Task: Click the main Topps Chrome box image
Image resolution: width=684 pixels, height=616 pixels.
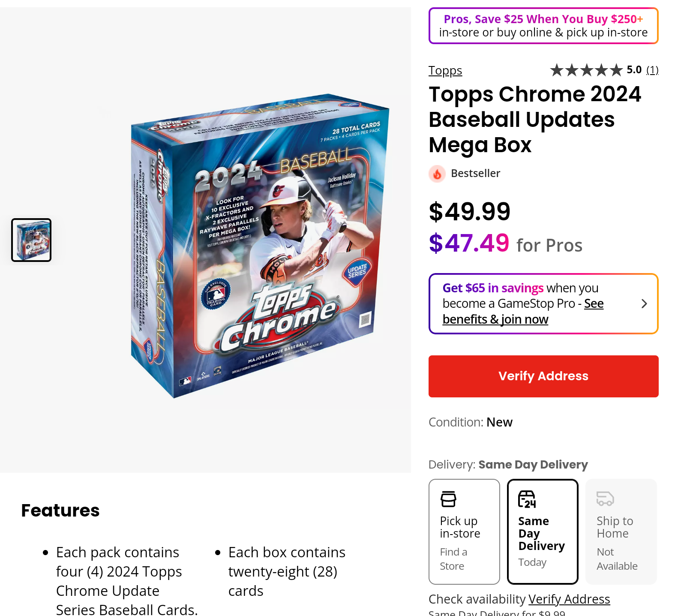Action: [x=260, y=246]
